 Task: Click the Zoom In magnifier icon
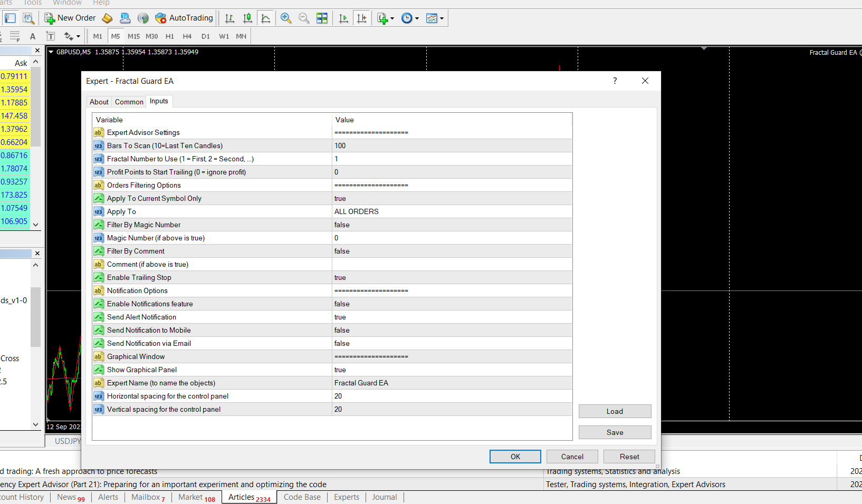[x=286, y=18]
